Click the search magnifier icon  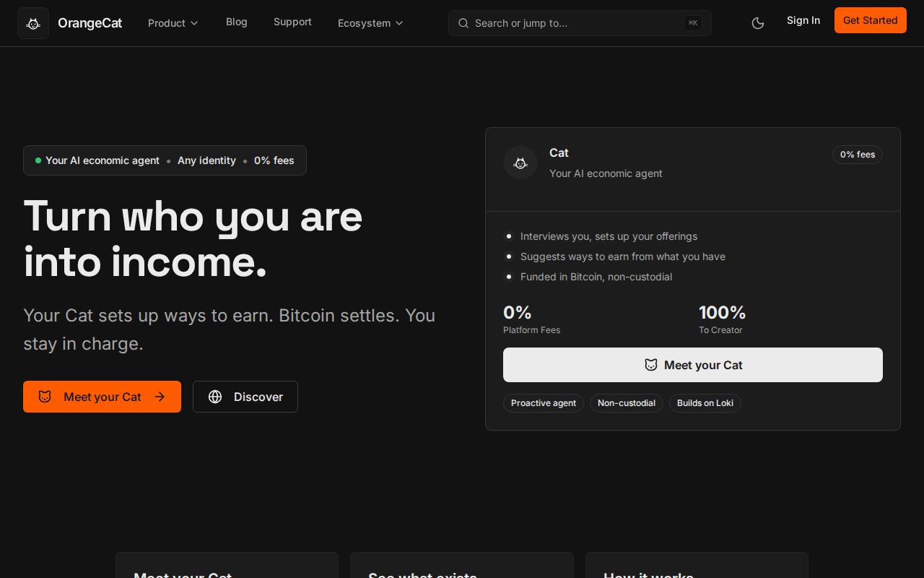463,23
